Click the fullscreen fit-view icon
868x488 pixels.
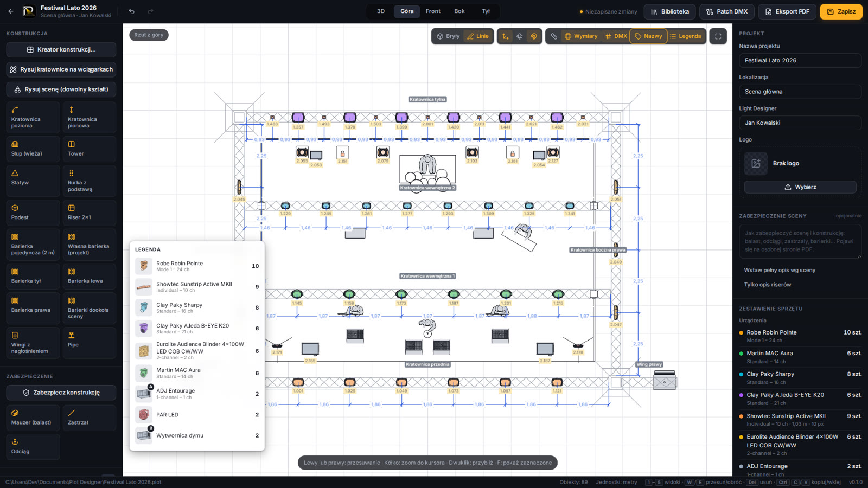pyautogui.click(x=718, y=36)
